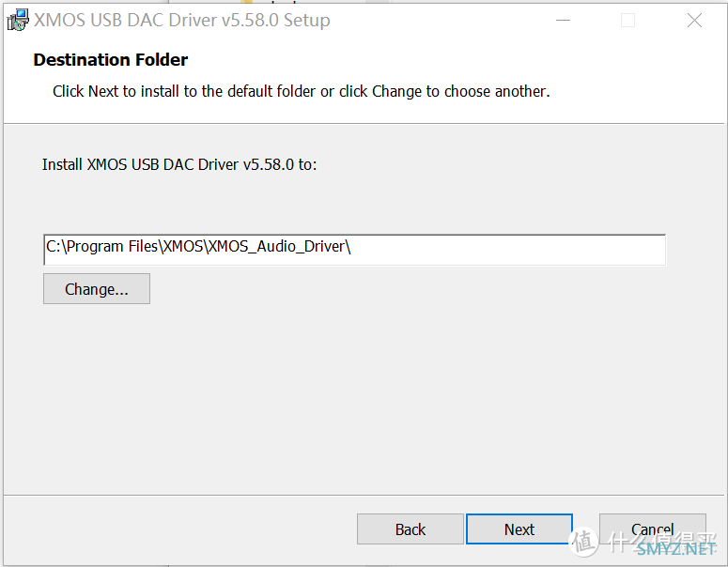
Task: Click the 'Click Next to install' instruction text
Action: (x=301, y=91)
